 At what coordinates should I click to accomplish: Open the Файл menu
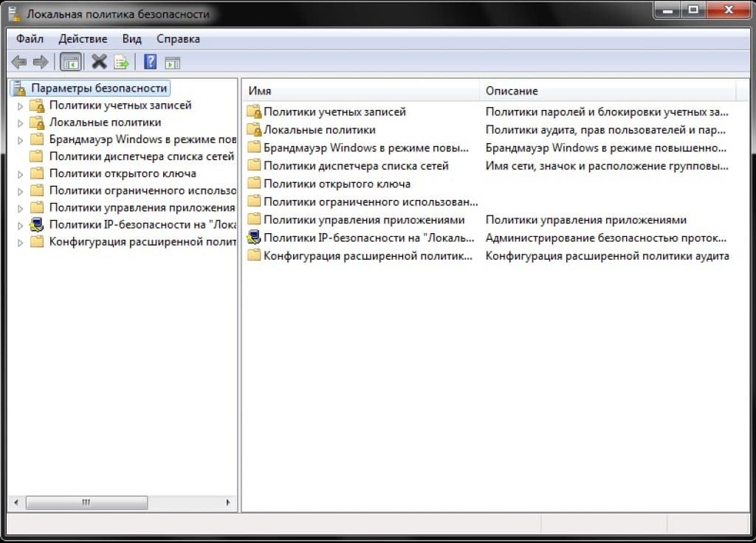(x=30, y=39)
